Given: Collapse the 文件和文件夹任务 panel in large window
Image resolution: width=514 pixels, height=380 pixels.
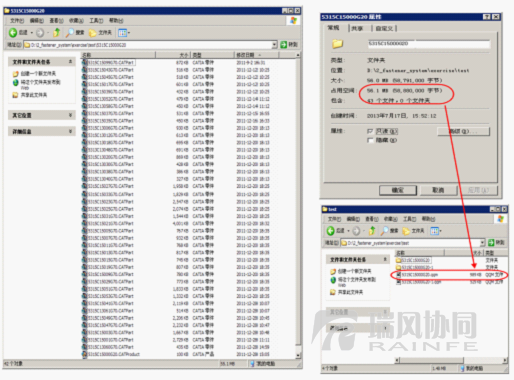Looking at the screenshot, I should 70,62.
